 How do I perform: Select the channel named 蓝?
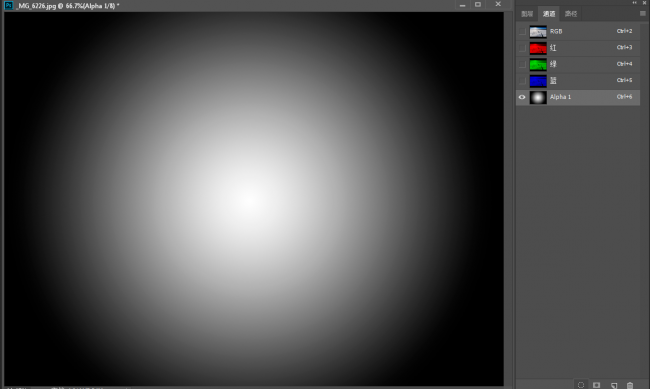click(x=553, y=80)
